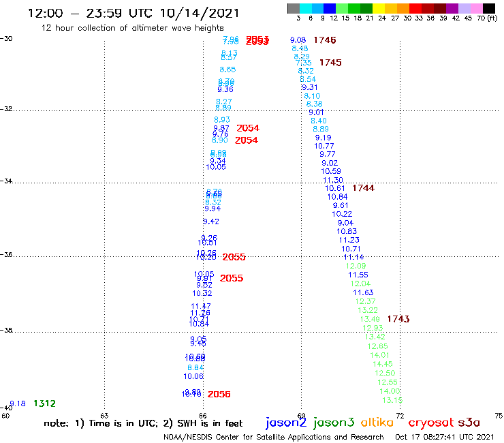Click the wave height value '11.47'
The image size is (504, 443).
[201, 306]
